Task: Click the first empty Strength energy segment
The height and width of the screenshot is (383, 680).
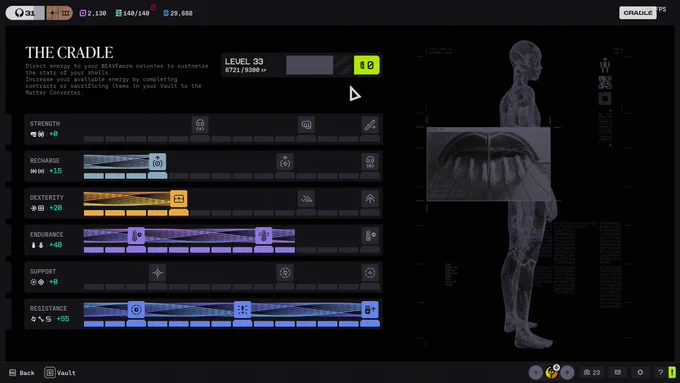Action: point(94,139)
